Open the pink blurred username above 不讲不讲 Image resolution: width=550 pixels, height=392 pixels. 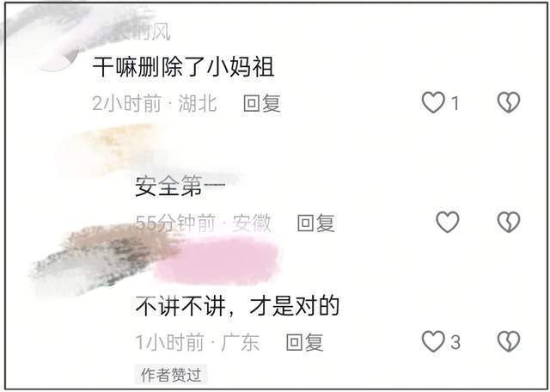(217, 261)
